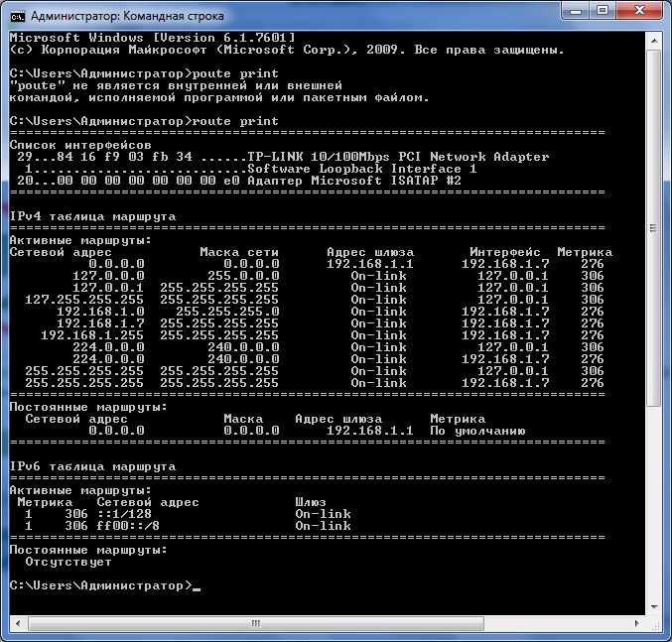Image resolution: width=672 pixels, height=642 pixels.
Task: Click the final C:\Users\Администратор> prompt
Action: pyautogui.click(x=101, y=585)
